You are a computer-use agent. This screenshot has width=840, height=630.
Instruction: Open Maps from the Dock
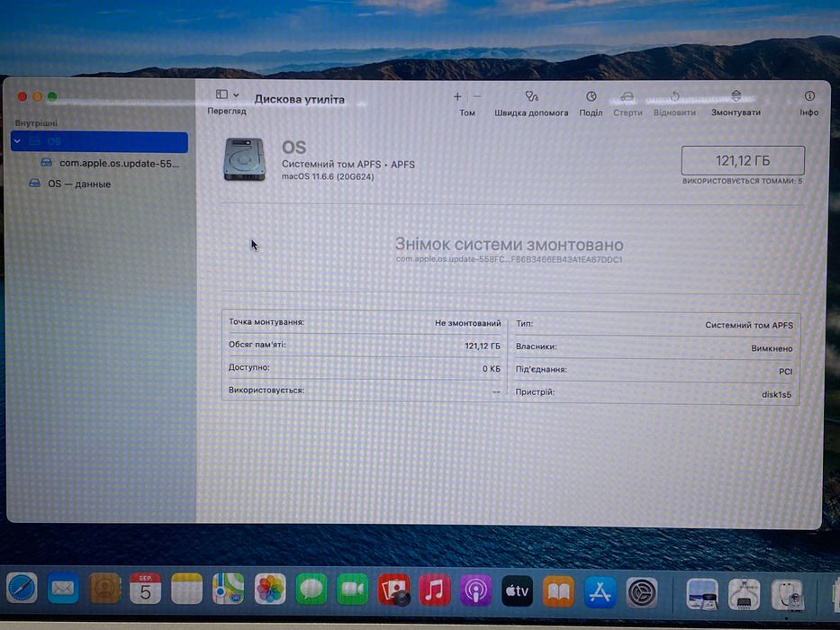coord(228,589)
